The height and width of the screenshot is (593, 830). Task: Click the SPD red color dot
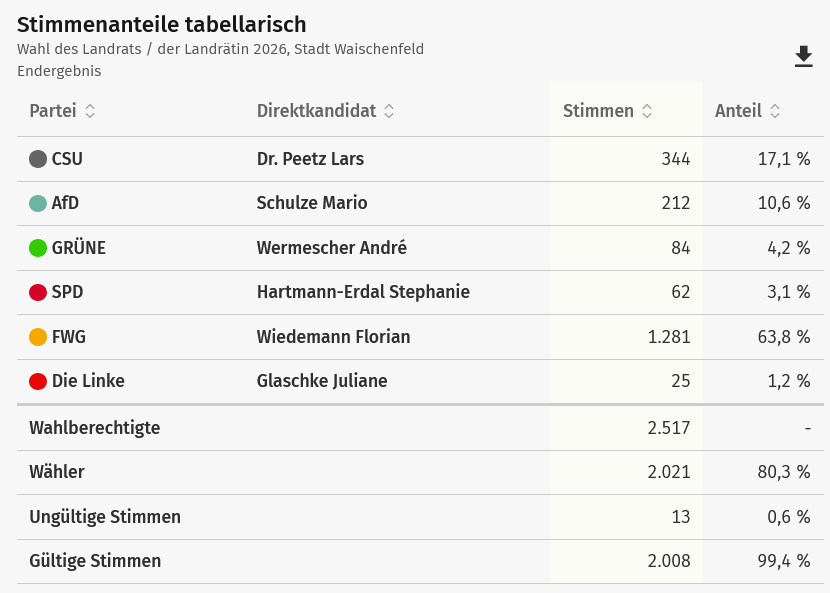pos(38,292)
